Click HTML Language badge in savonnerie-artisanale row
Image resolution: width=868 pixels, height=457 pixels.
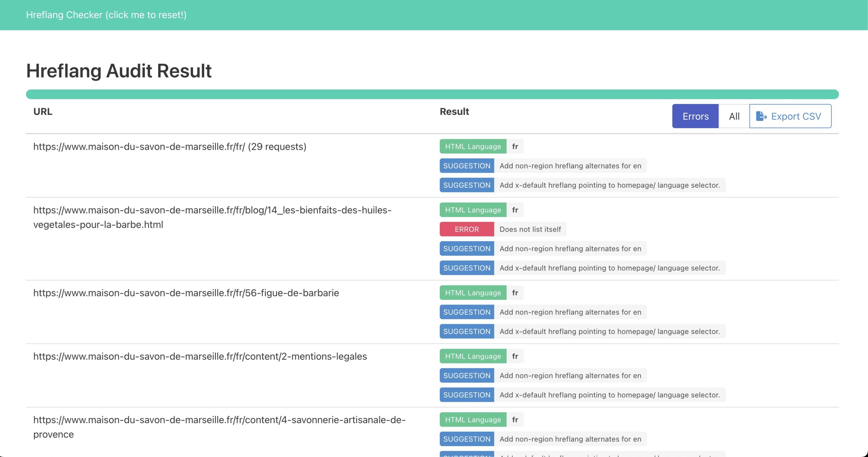[473, 420]
